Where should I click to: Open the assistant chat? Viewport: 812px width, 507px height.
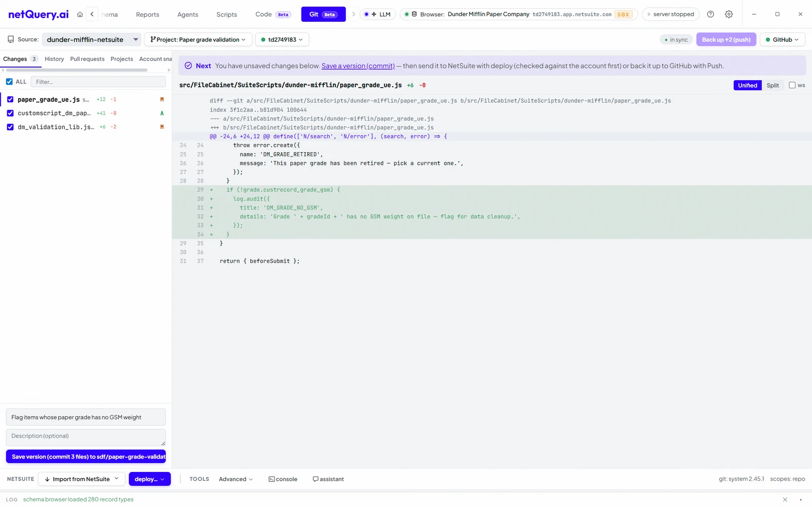[328, 479]
